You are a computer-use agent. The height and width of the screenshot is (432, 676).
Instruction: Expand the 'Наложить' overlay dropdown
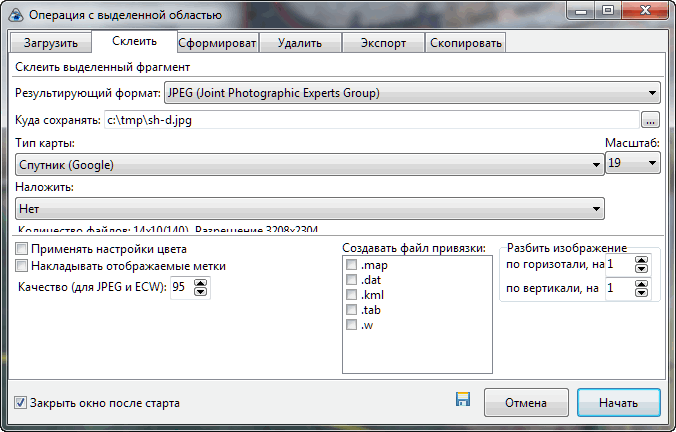[x=310, y=208]
